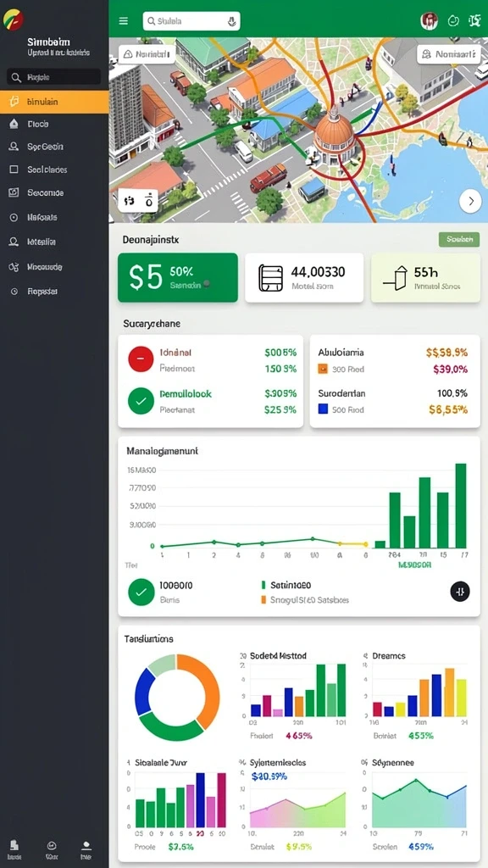Screen dimensions: 488x868
Task: Open the Seolplades sidebar item
Action: click(54, 170)
